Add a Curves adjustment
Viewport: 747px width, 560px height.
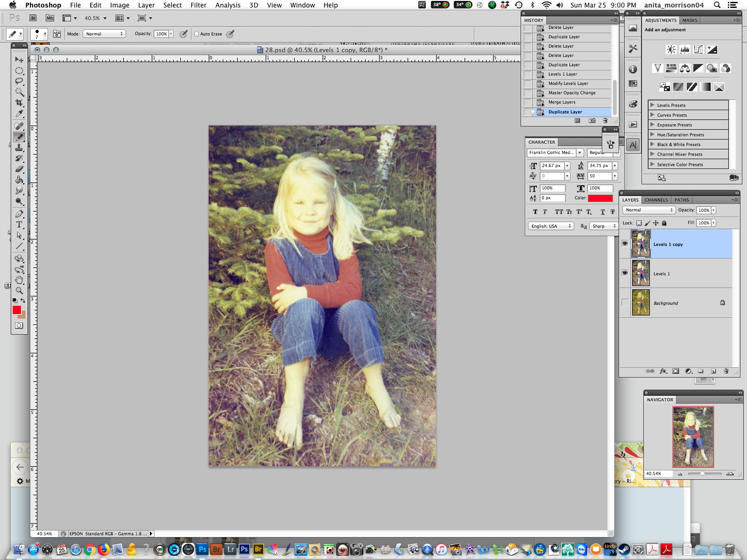coord(698,49)
